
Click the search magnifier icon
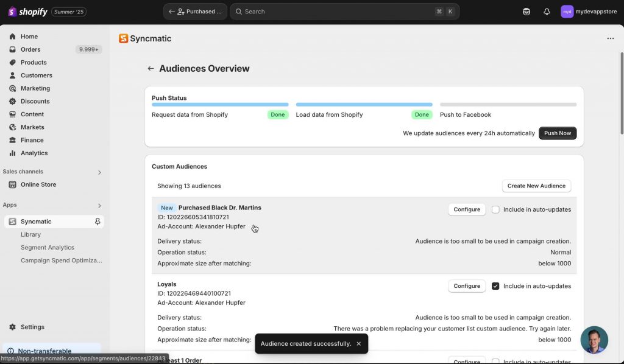[x=239, y=12]
